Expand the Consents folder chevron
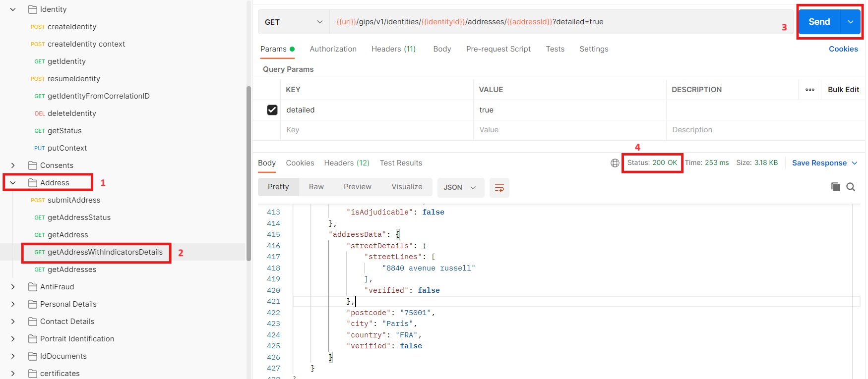 (13, 165)
